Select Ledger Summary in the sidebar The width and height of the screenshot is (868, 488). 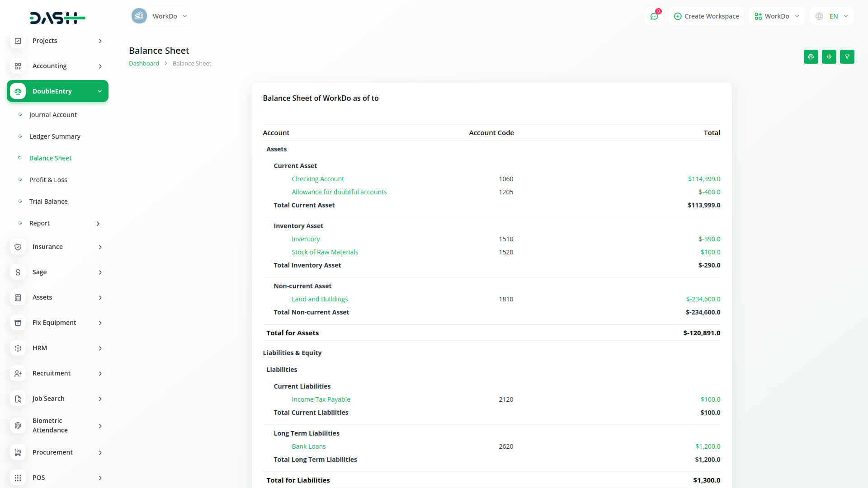(55, 136)
